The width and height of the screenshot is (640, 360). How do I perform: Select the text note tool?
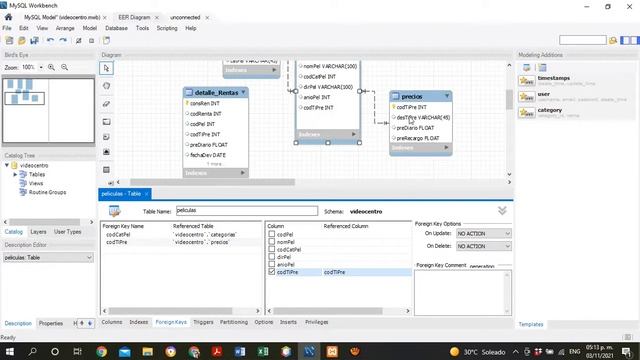[106, 137]
